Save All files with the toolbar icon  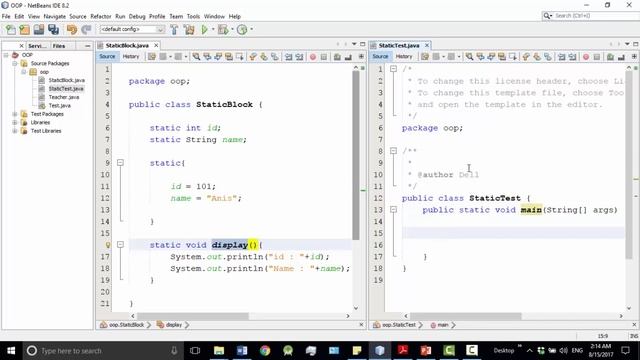(53, 29)
